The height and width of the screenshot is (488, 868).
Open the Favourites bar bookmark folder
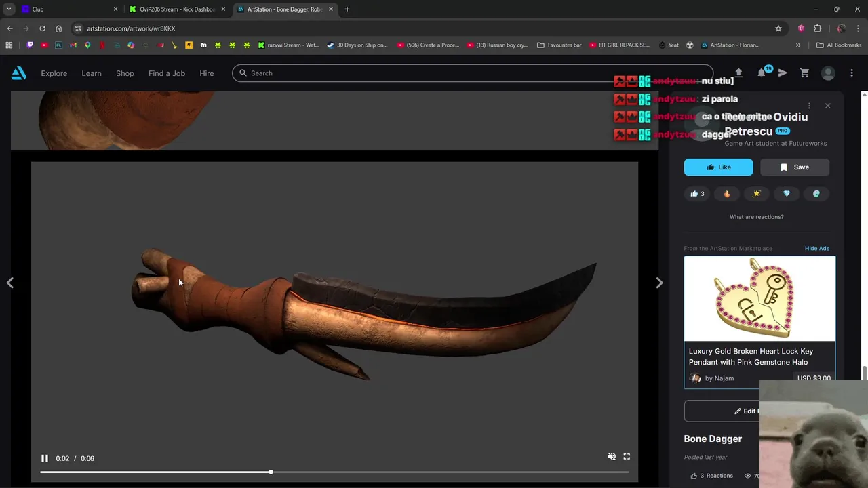tap(559, 45)
